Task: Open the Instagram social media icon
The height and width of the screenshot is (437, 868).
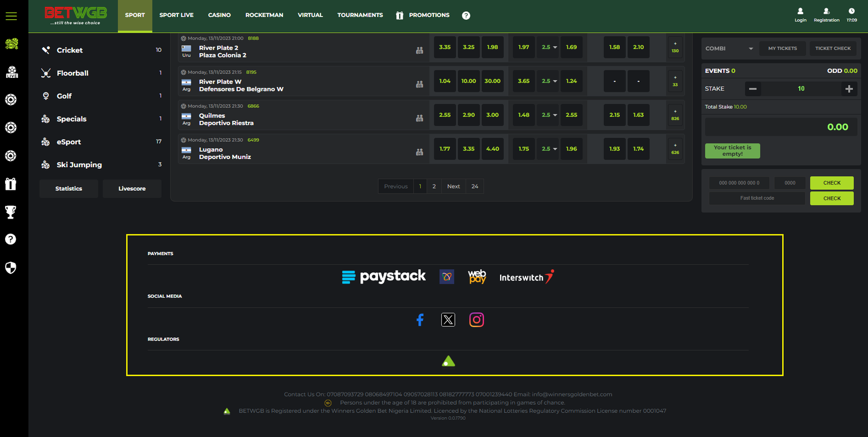Action: (x=476, y=319)
